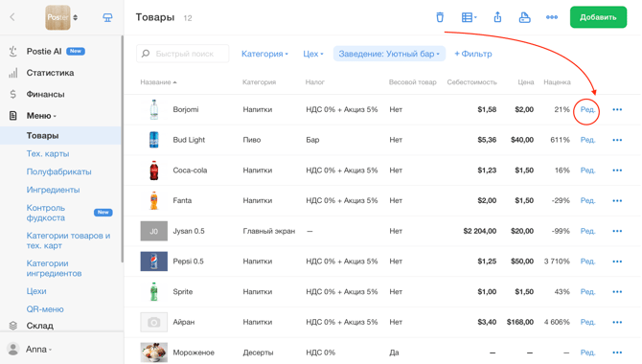Click the Coca-cola bottle thumbnail
642x364 pixels.
154,171
